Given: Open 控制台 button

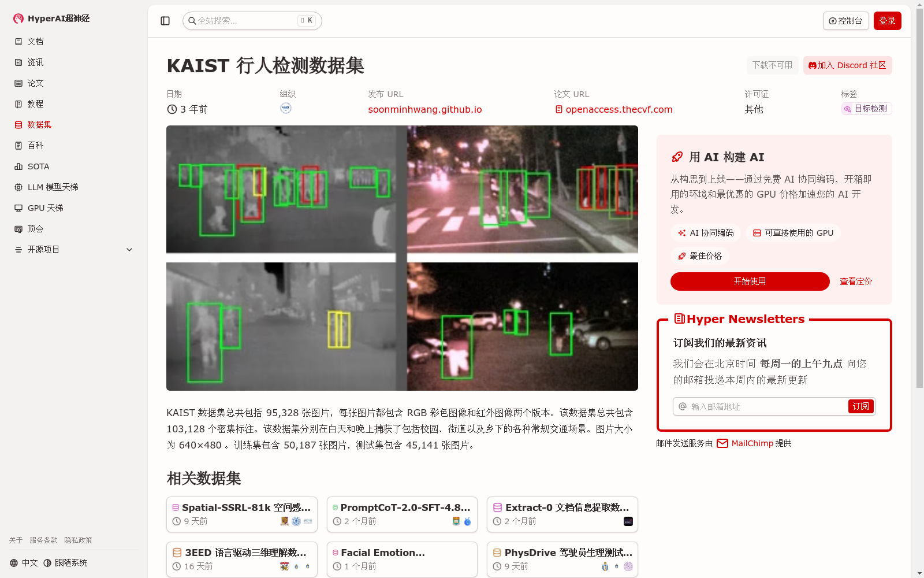Looking at the screenshot, I should coord(845,21).
